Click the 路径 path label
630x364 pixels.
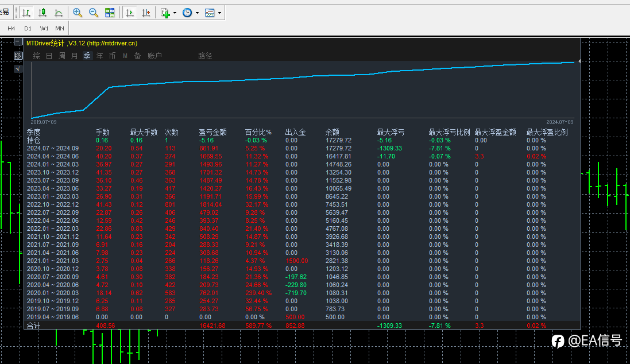click(x=205, y=56)
